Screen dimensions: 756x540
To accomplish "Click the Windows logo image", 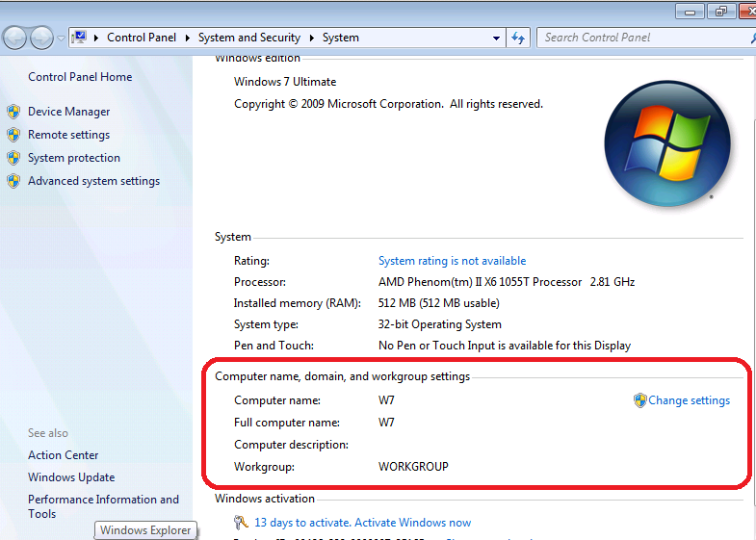I will [x=666, y=143].
